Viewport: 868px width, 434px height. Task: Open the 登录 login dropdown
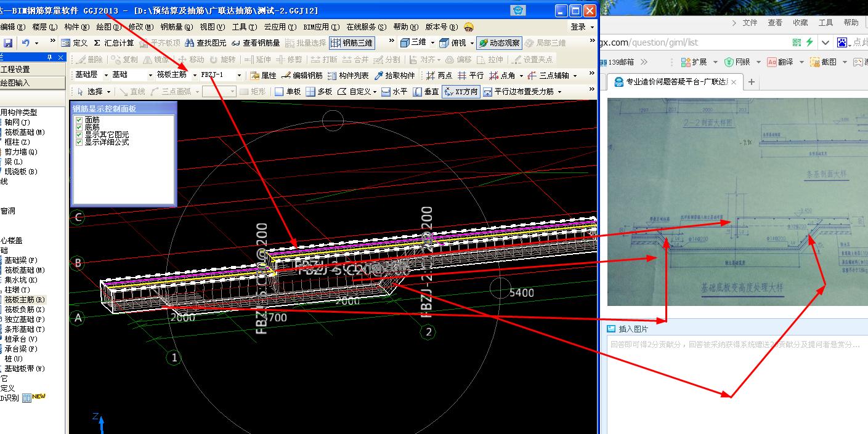(x=582, y=27)
